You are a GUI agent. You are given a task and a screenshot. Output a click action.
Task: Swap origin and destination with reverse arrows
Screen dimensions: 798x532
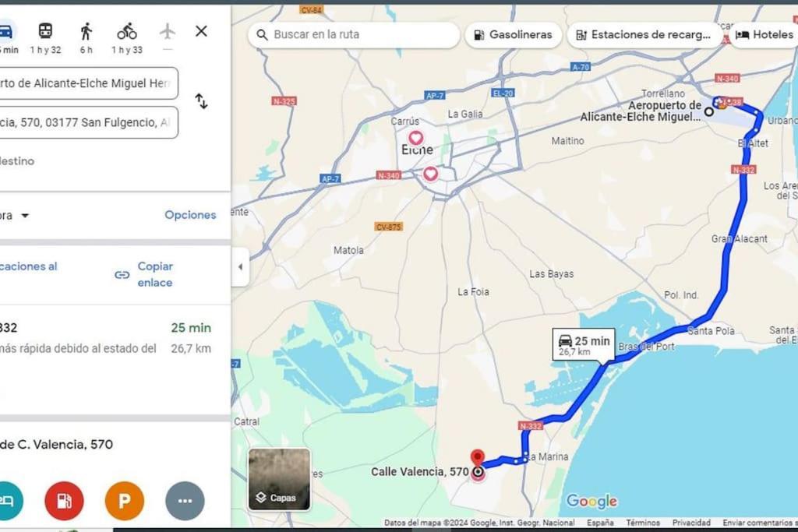(201, 101)
